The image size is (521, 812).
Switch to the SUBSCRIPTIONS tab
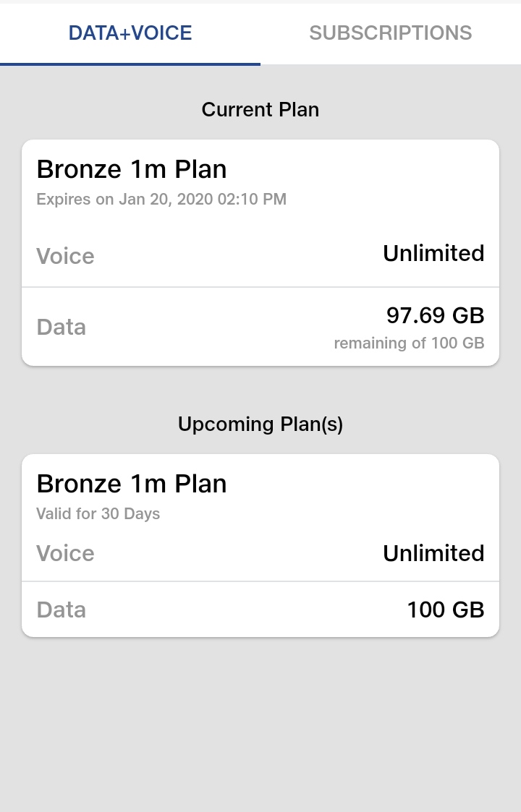(x=390, y=33)
